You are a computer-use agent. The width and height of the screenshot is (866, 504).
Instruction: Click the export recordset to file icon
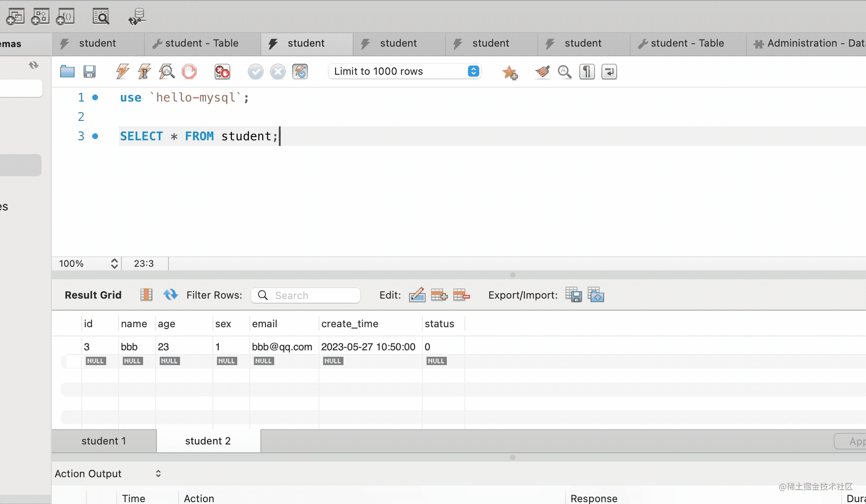click(573, 294)
